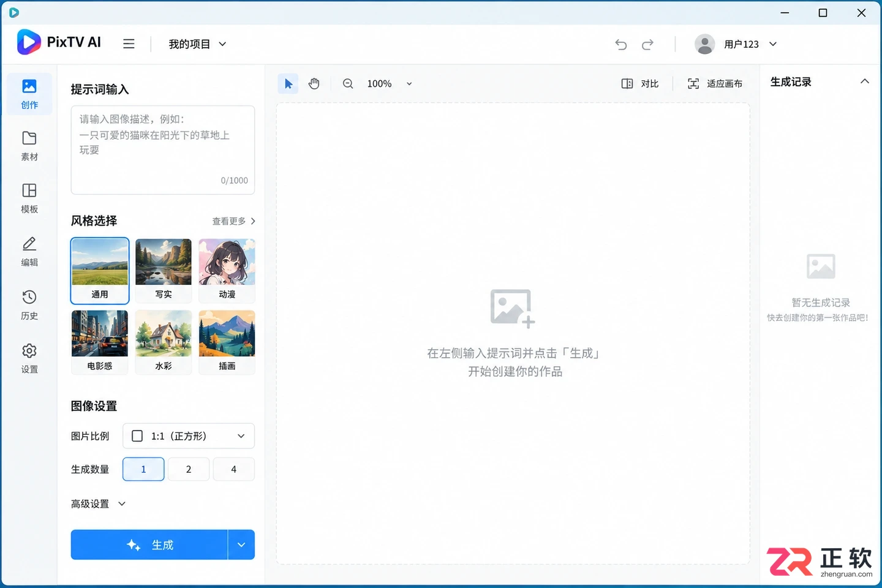This screenshot has width=882, height=588.
Task: Open the 图片比例 1:1 aspect dropdown
Action: click(x=189, y=436)
